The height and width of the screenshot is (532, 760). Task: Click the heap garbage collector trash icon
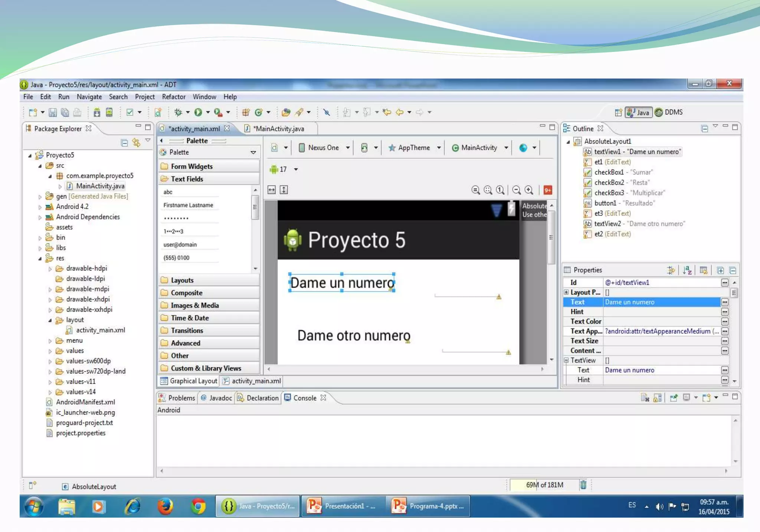[583, 485]
